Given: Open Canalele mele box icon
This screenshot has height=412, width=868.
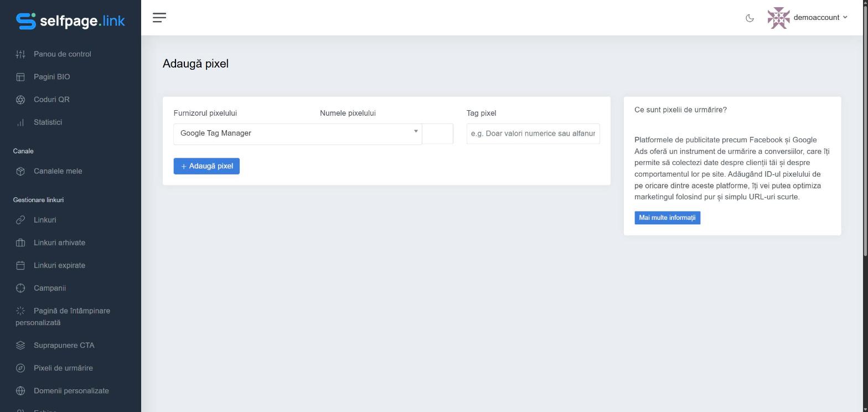Looking at the screenshot, I should coord(20,171).
